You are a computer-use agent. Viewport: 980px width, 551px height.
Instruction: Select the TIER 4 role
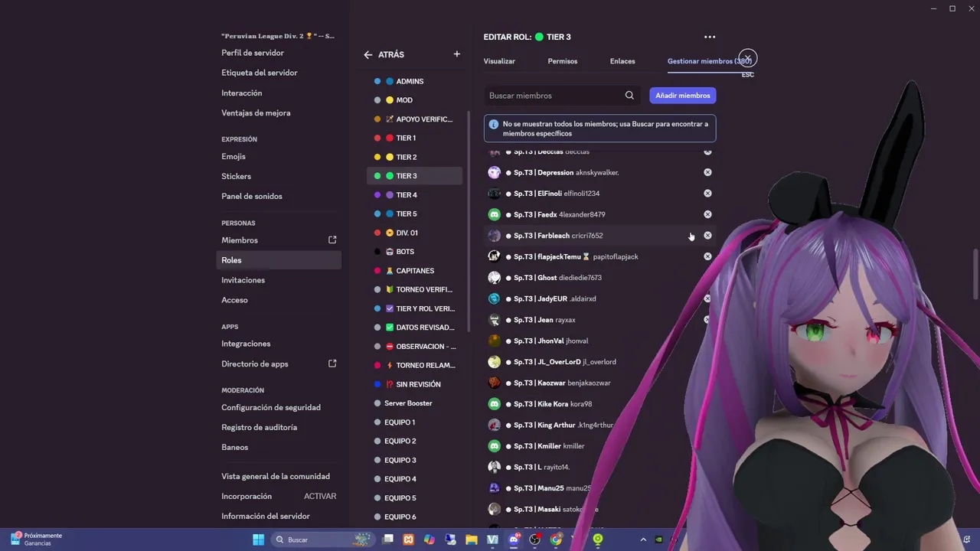click(x=414, y=195)
